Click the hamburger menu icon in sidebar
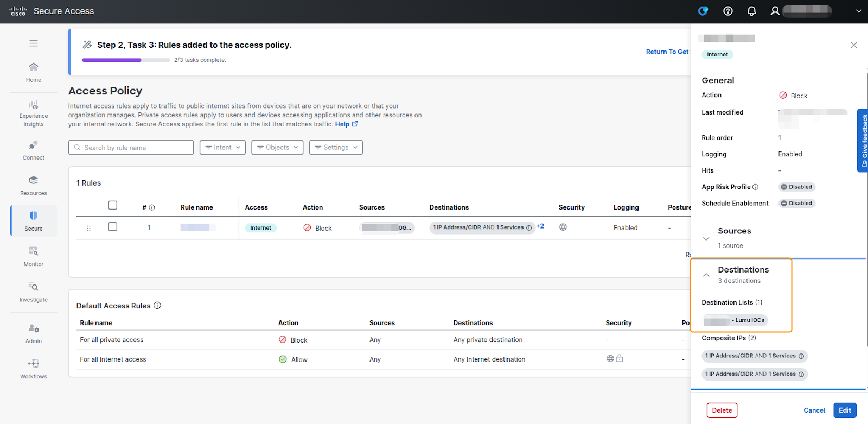 tap(34, 43)
